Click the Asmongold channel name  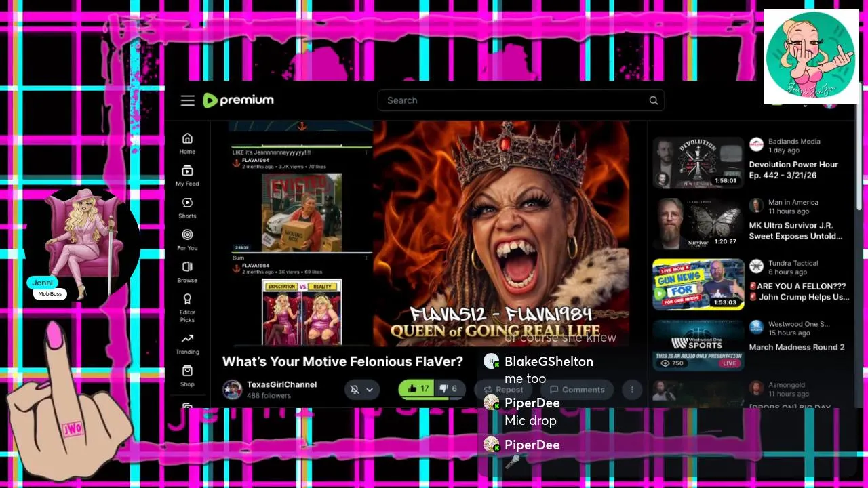(787, 385)
